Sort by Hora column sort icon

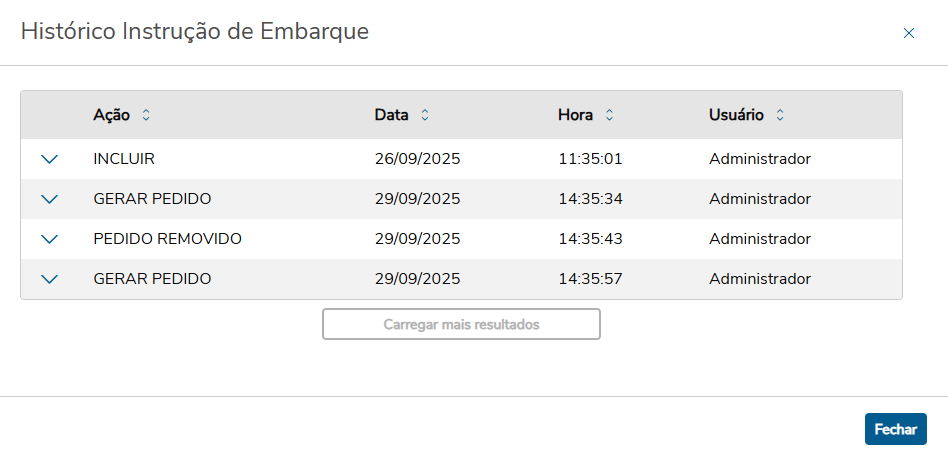pyautogui.click(x=609, y=115)
